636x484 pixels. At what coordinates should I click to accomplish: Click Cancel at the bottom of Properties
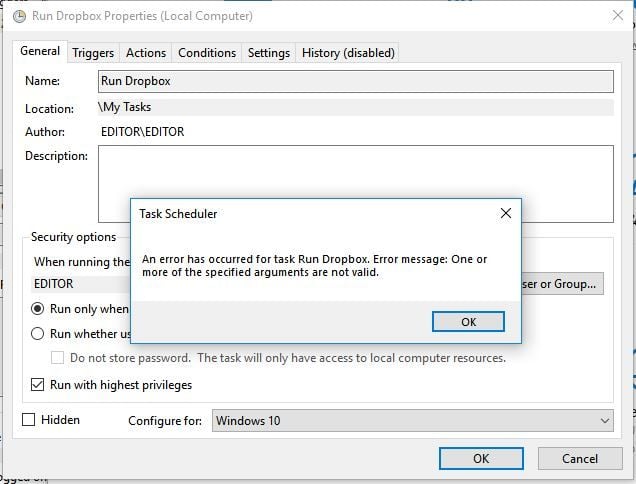(580, 458)
